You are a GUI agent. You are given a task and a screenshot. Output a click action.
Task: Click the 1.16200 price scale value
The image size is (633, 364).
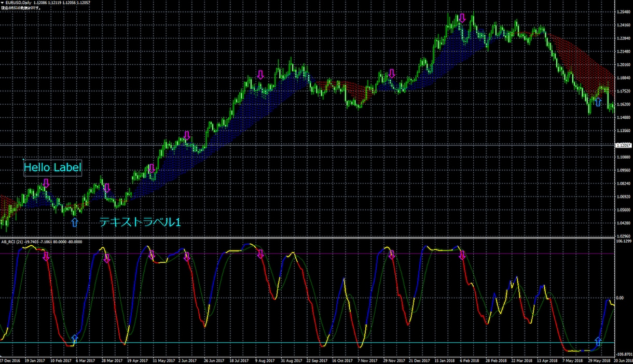(x=623, y=104)
